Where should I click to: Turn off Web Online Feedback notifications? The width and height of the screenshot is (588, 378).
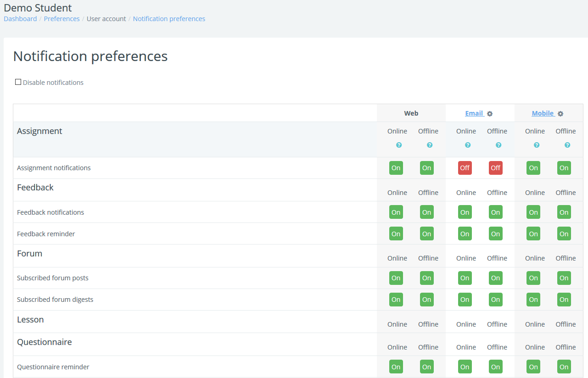tap(396, 212)
